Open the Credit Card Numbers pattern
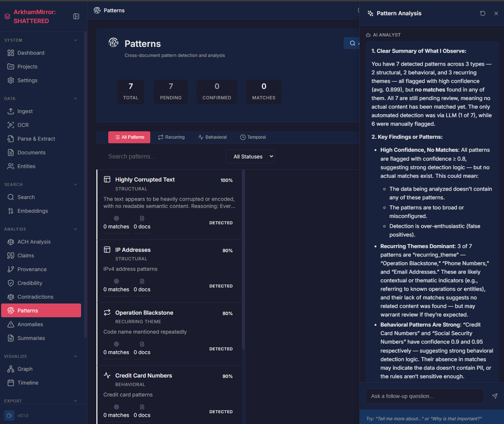504x424 pixels. 169,395
